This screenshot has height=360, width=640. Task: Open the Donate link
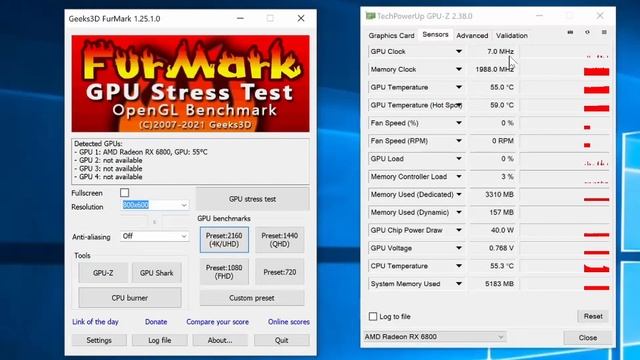point(156,322)
